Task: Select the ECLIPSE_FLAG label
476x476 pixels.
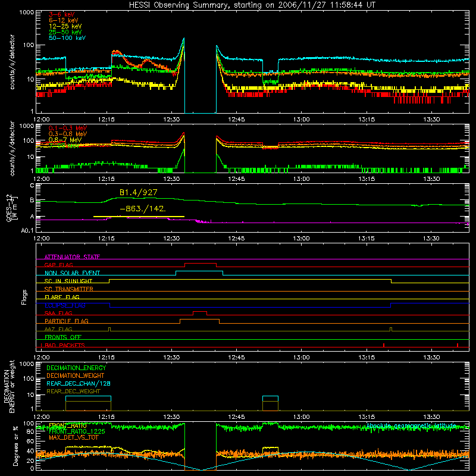Action: click(x=65, y=305)
